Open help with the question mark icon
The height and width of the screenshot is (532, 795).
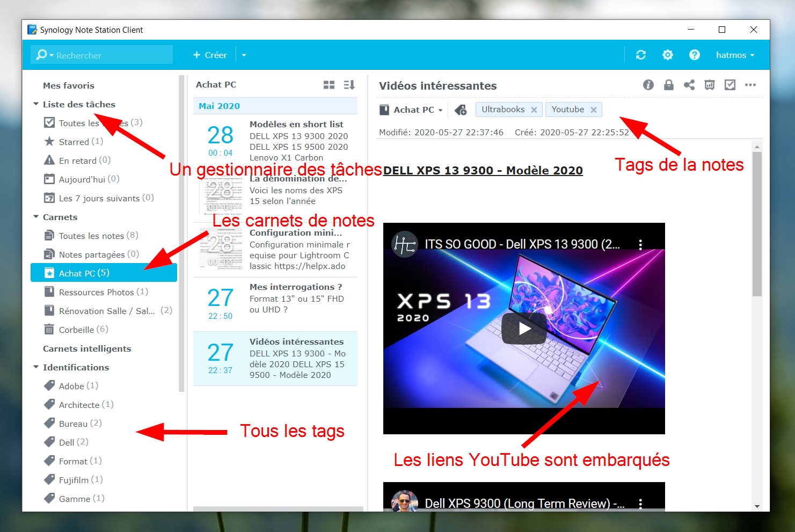coord(694,55)
